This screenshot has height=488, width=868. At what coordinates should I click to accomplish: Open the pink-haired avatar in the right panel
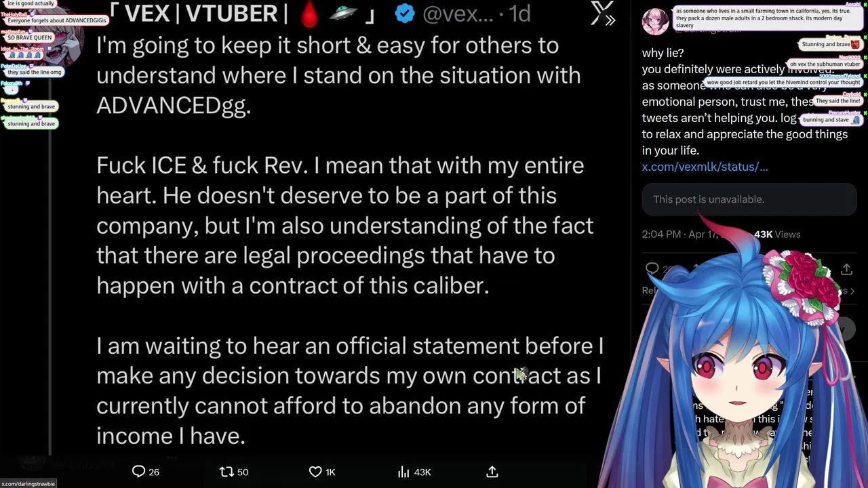pos(656,22)
